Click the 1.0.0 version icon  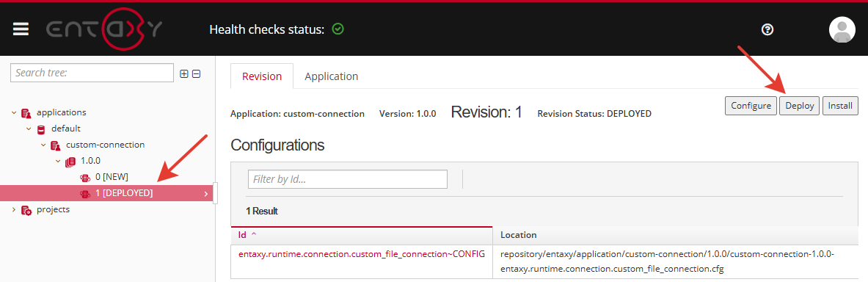70,162
